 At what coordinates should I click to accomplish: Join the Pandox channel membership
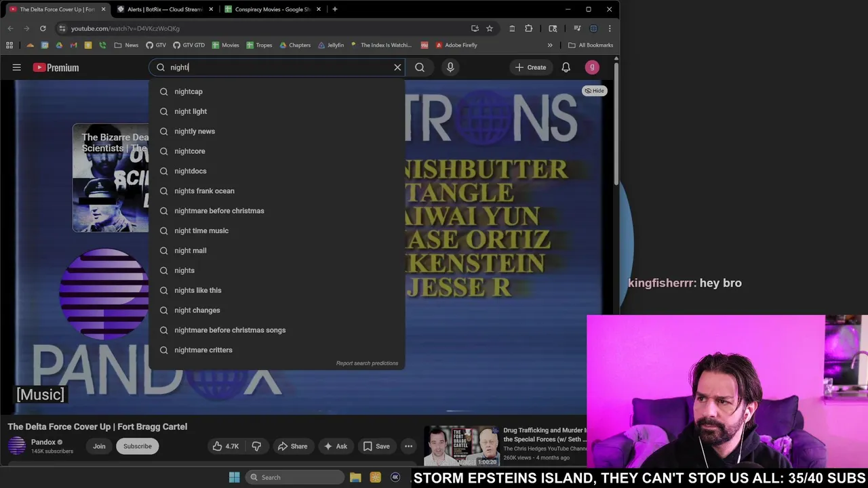click(99, 446)
